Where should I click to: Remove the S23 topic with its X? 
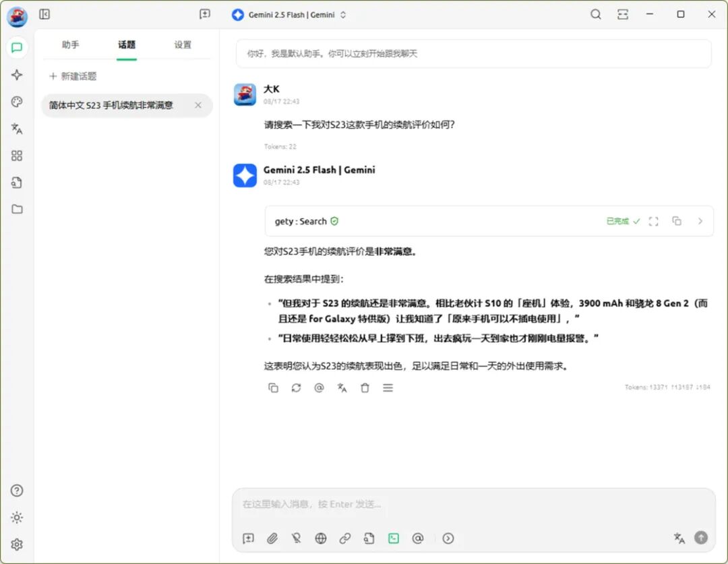pos(198,105)
